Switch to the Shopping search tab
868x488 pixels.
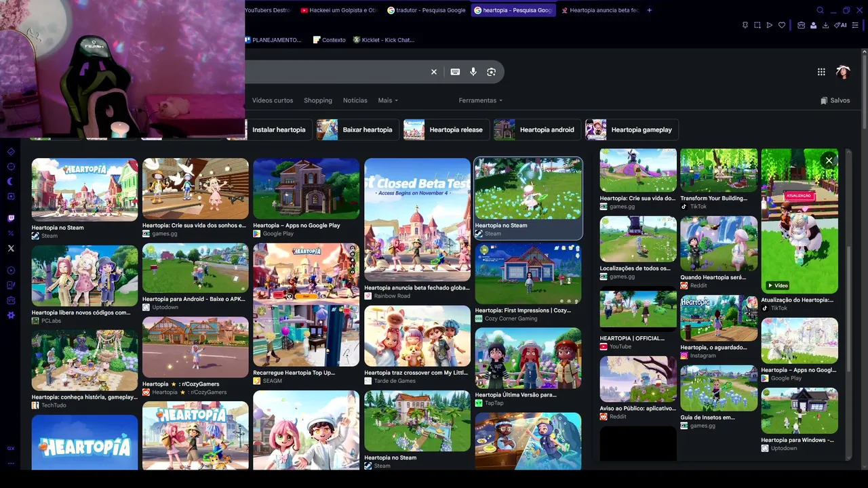(x=318, y=100)
